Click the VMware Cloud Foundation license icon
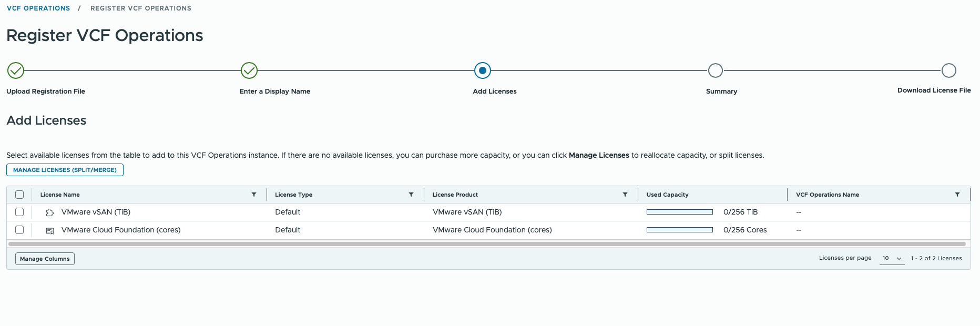The height and width of the screenshot is (326, 980). tap(50, 230)
